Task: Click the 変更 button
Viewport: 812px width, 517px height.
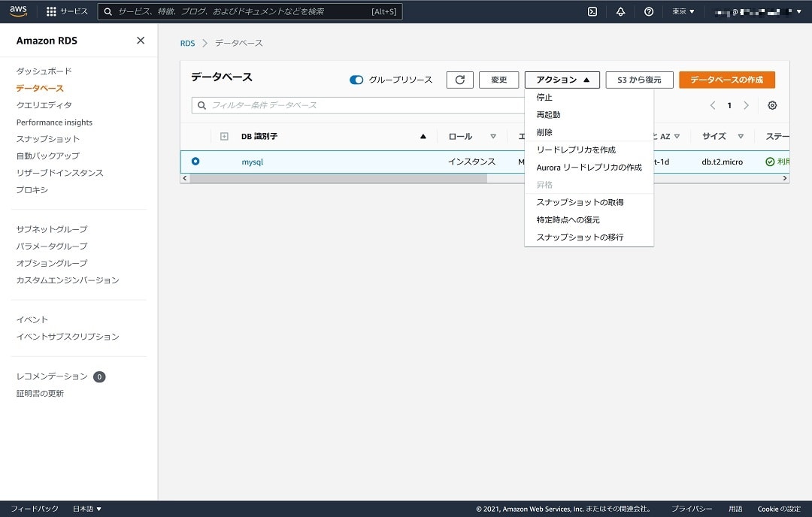Action: (x=498, y=80)
